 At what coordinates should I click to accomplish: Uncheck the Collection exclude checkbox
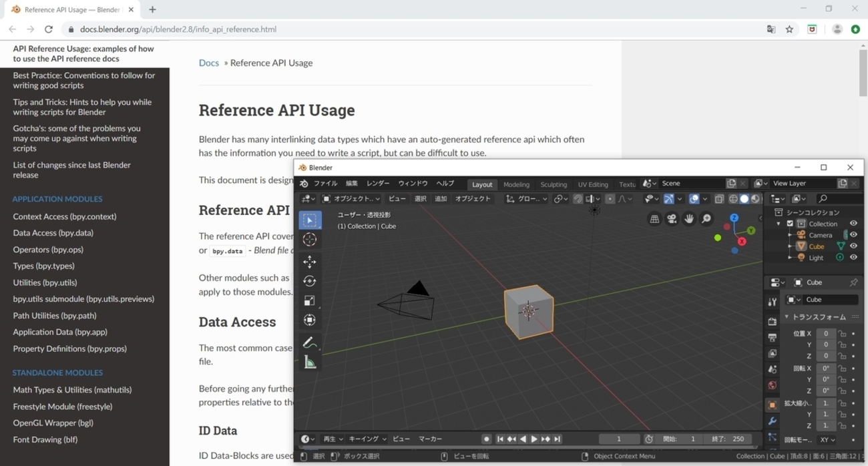point(790,224)
